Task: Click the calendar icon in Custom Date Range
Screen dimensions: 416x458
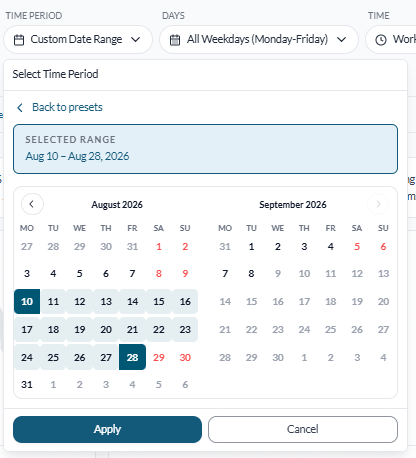Action: coord(19,40)
